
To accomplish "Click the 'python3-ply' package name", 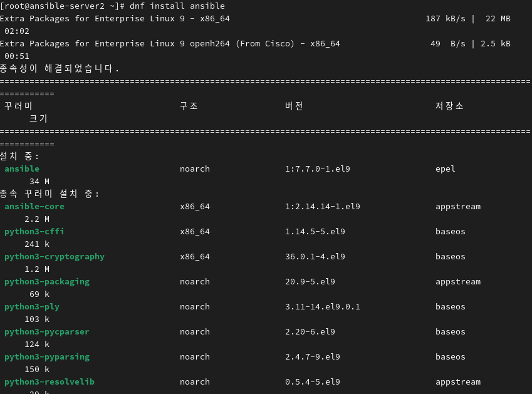I will (x=32, y=307).
